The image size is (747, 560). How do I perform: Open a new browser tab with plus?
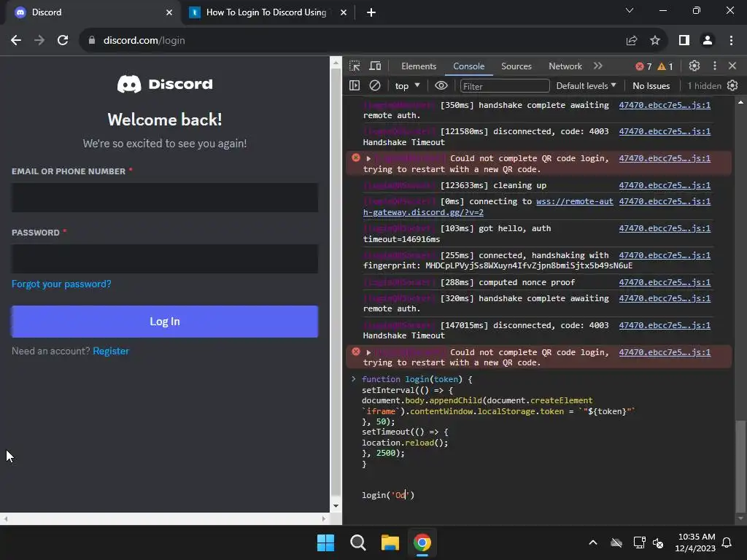tap(371, 12)
